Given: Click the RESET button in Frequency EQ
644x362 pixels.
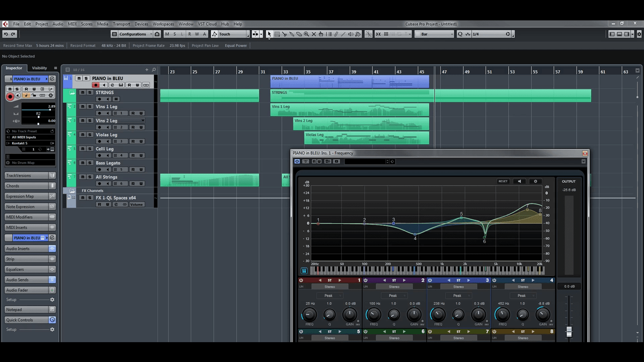Looking at the screenshot, I should click(503, 181).
